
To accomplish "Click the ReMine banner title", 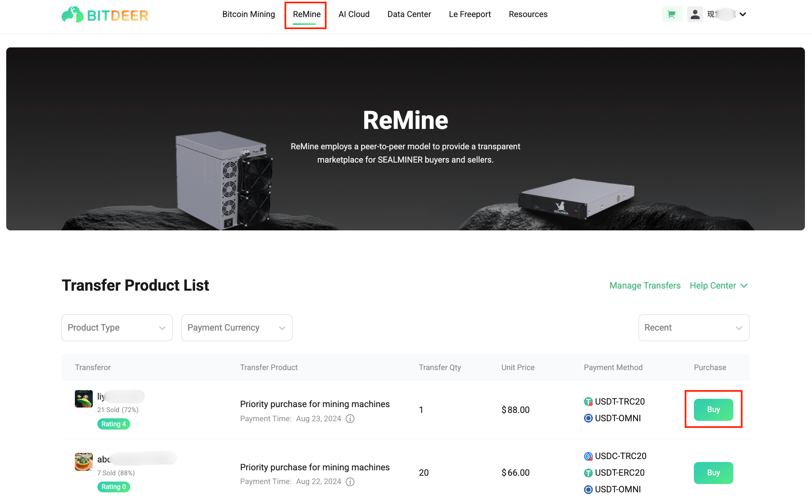I will pyautogui.click(x=406, y=120).
